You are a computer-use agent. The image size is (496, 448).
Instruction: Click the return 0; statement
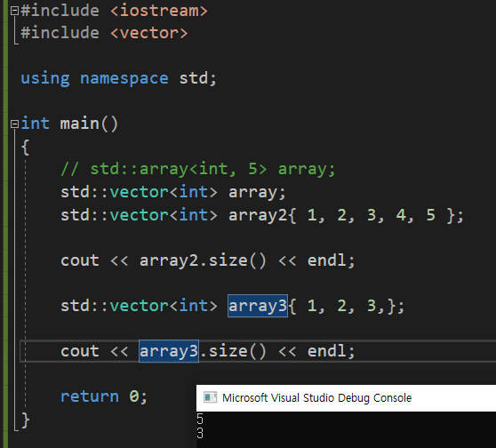pos(104,396)
